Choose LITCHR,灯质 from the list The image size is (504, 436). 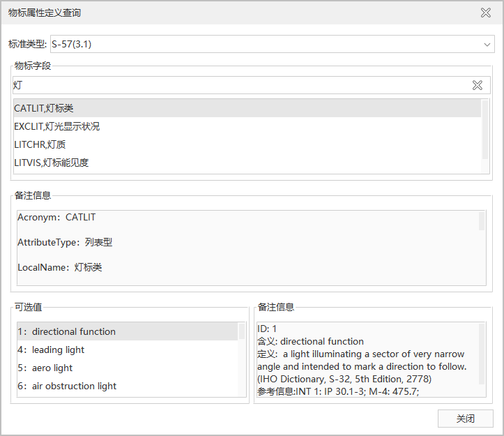point(40,144)
